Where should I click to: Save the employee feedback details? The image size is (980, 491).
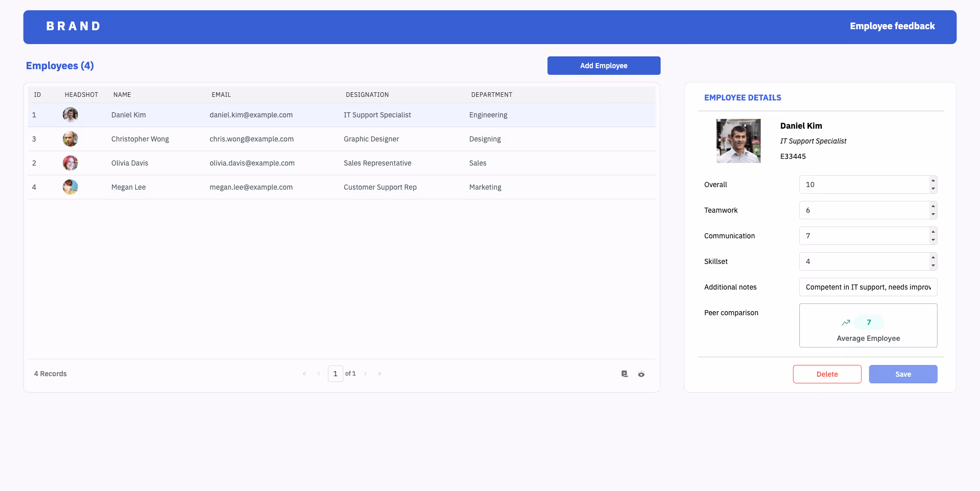coord(902,374)
